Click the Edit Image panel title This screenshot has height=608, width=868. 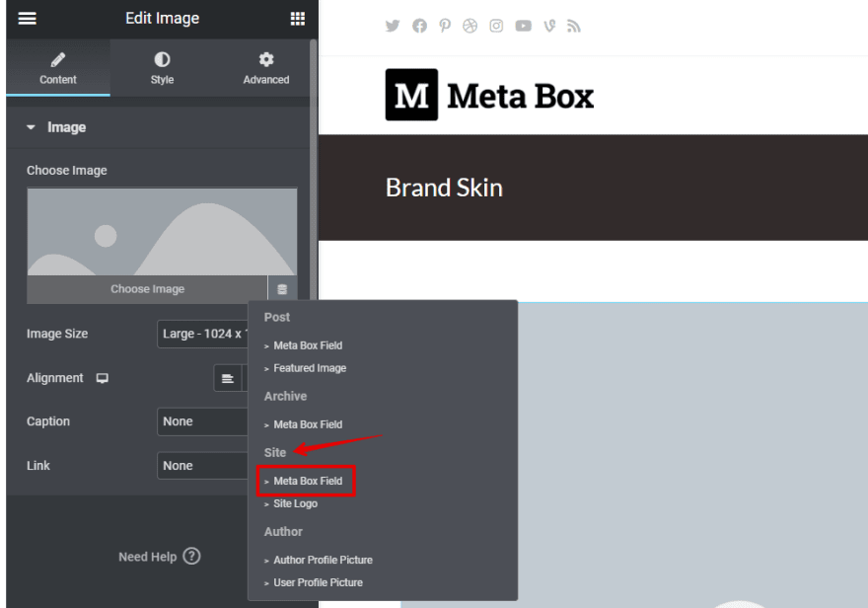(x=162, y=19)
